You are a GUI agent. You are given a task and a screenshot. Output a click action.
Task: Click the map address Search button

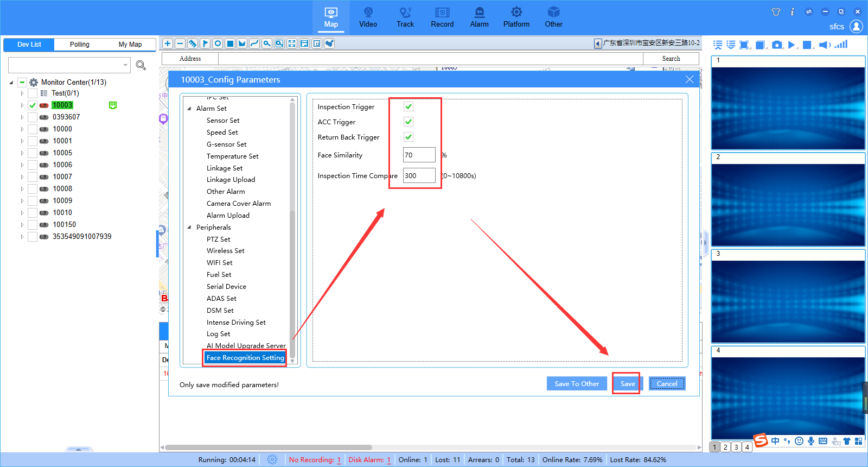click(x=671, y=59)
